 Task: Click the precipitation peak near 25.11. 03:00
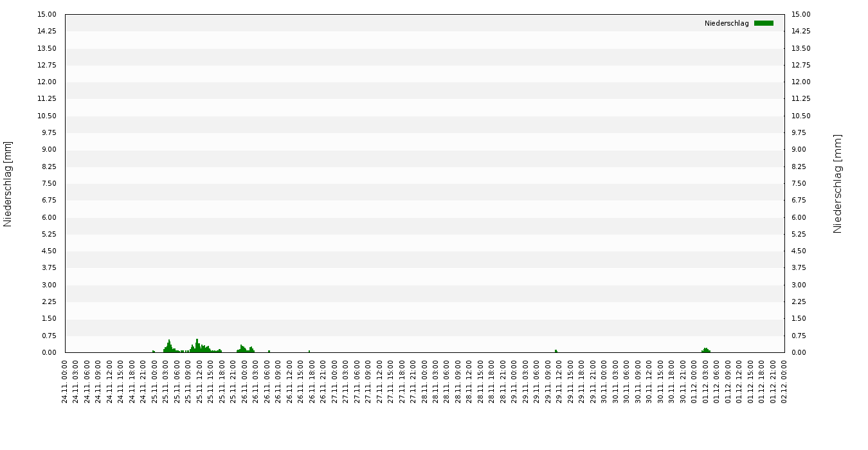coord(169,346)
